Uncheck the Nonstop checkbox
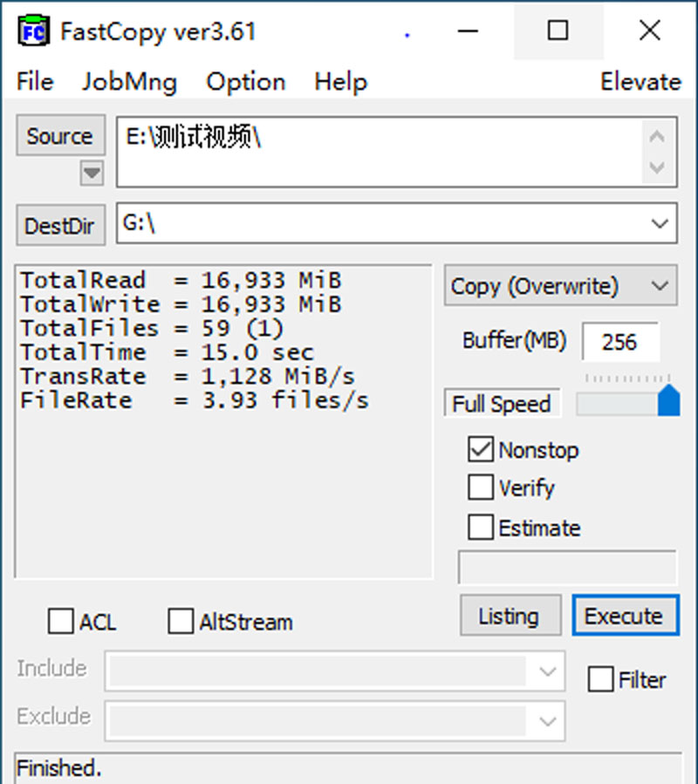698x784 pixels. [x=481, y=449]
